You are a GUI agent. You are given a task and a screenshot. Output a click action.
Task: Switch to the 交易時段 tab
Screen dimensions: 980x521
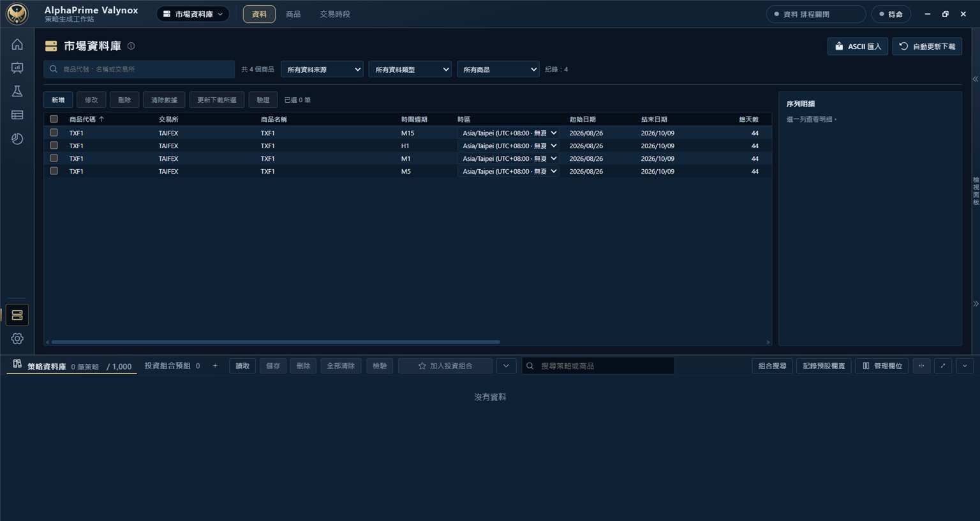(x=335, y=14)
